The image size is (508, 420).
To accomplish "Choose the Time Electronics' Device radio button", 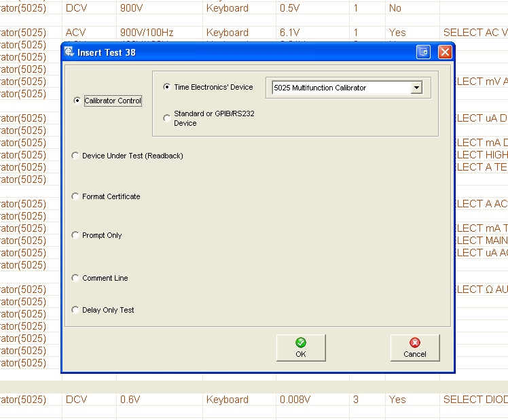I will pyautogui.click(x=167, y=87).
